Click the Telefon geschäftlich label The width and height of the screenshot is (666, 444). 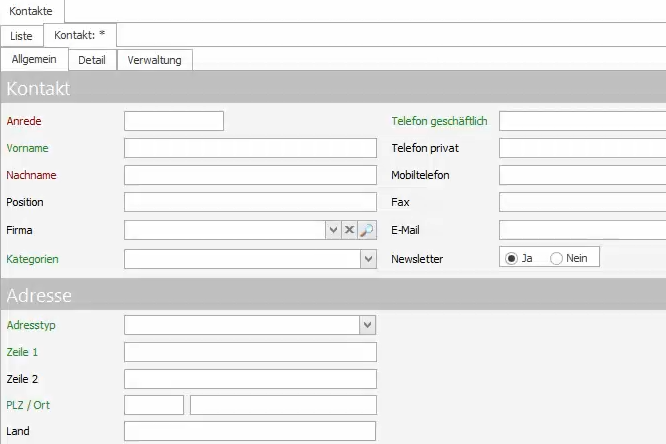439,121
